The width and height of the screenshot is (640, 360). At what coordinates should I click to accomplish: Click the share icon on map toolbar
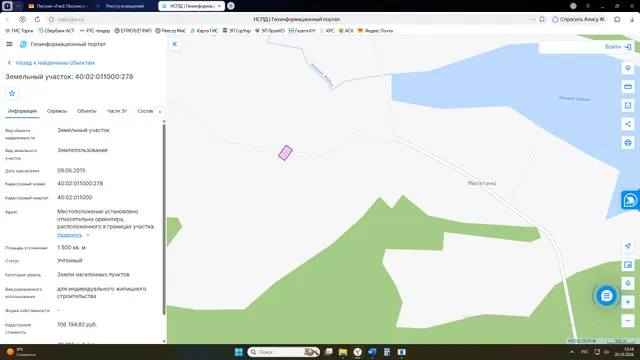click(x=628, y=124)
